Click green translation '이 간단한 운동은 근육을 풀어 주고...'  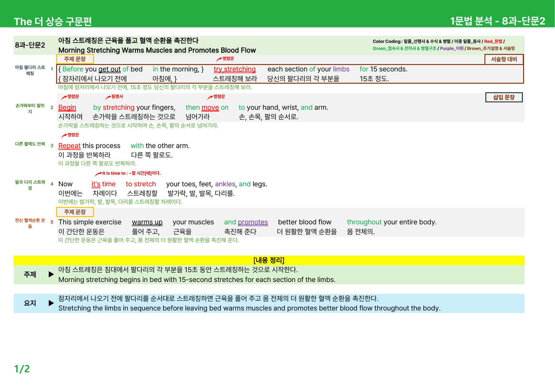[148, 240]
